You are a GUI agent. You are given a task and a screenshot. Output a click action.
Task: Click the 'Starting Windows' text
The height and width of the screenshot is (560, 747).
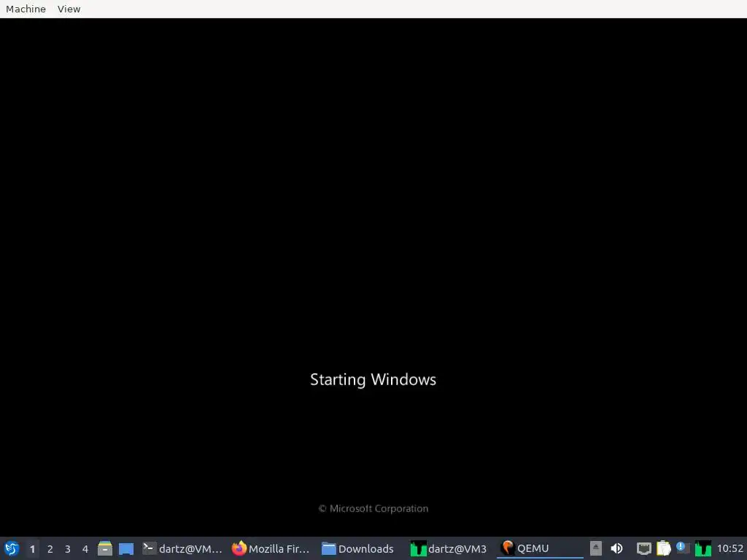tap(373, 379)
